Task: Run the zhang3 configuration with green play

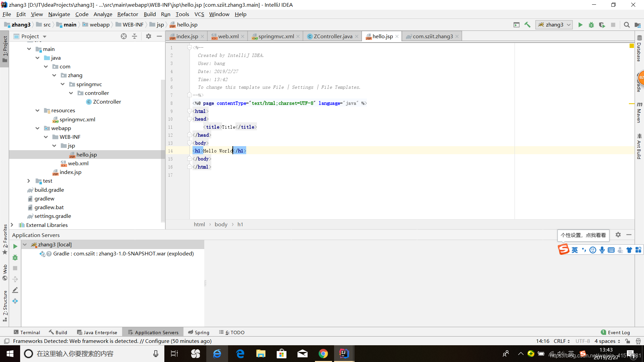Action: (580, 25)
